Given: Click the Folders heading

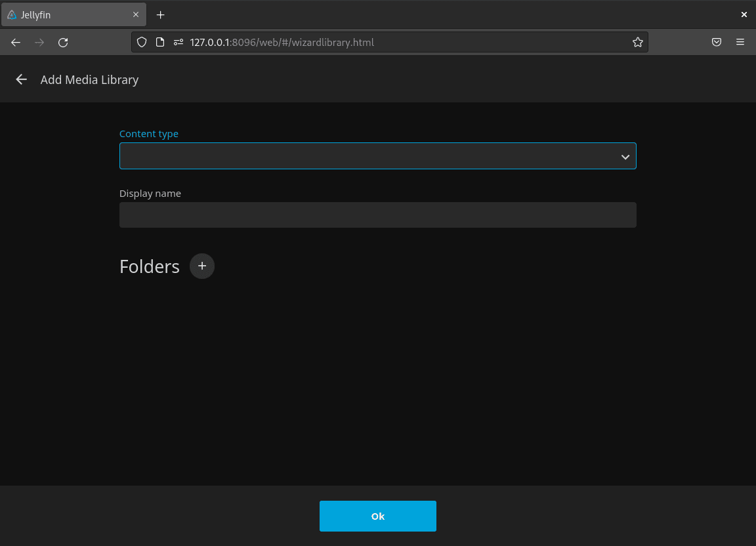Looking at the screenshot, I should pyautogui.click(x=149, y=266).
